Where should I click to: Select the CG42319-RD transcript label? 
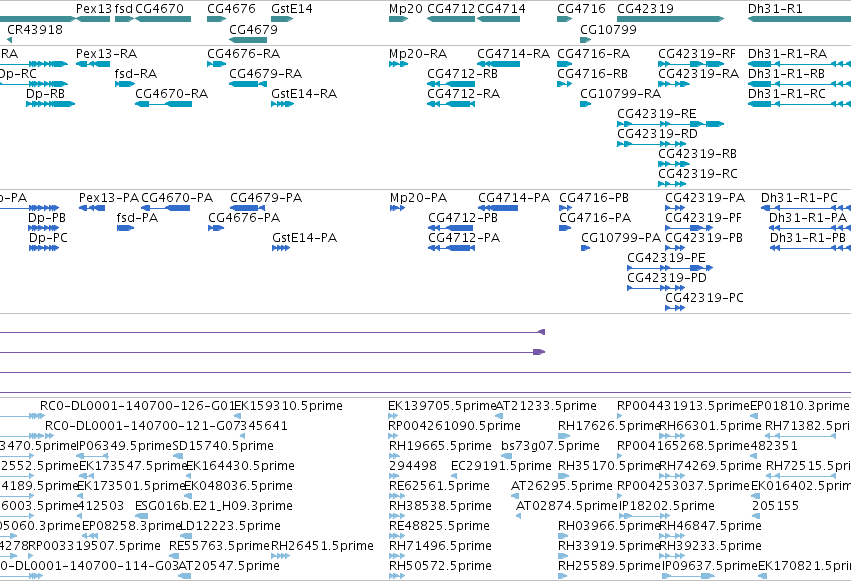coord(657,134)
